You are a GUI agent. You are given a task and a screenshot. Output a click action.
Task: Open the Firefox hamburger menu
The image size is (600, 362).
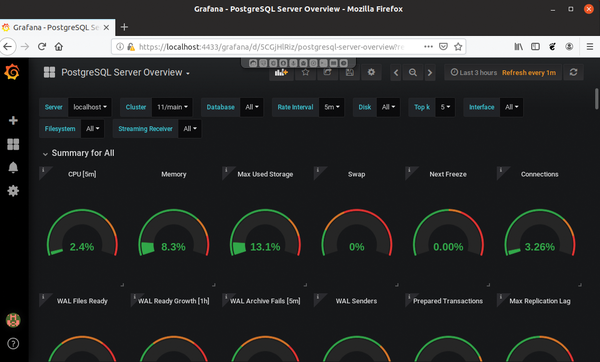pos(590,47)
